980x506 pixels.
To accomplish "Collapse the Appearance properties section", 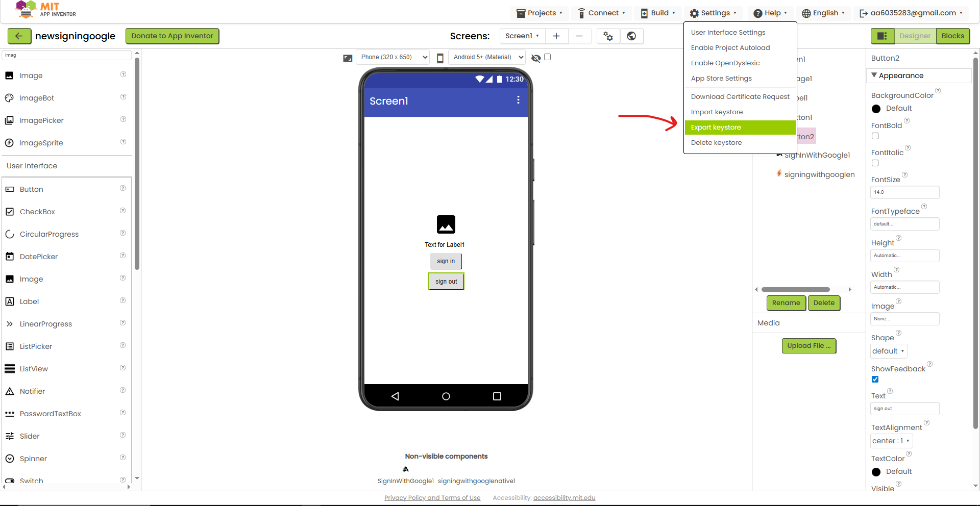I will 874,75.
